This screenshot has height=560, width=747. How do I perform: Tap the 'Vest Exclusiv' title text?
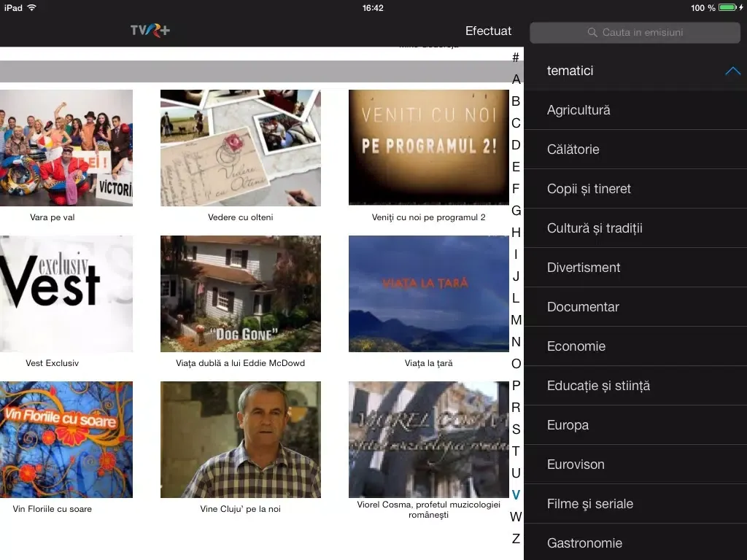click(x=53, y=363)
